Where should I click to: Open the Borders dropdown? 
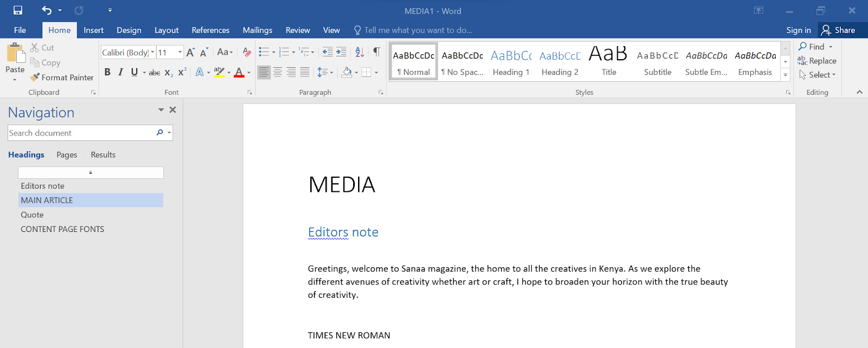(x=376, y=72)
